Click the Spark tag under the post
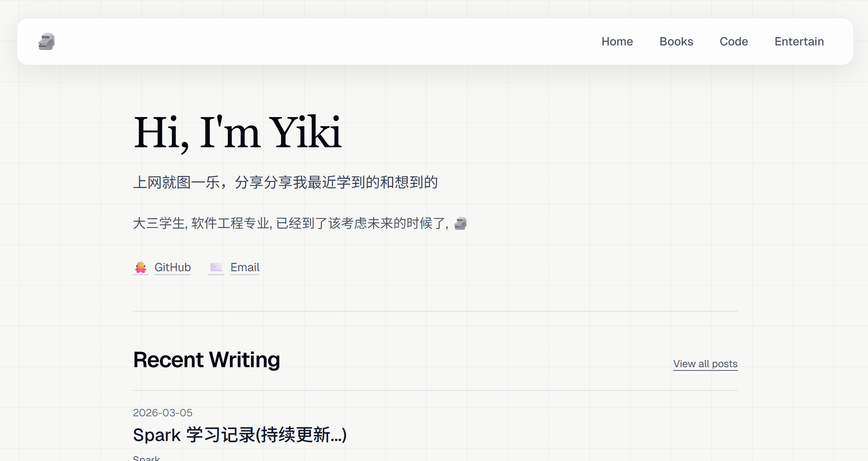Viewport: 868px width, 461px height. coord(146,458)
